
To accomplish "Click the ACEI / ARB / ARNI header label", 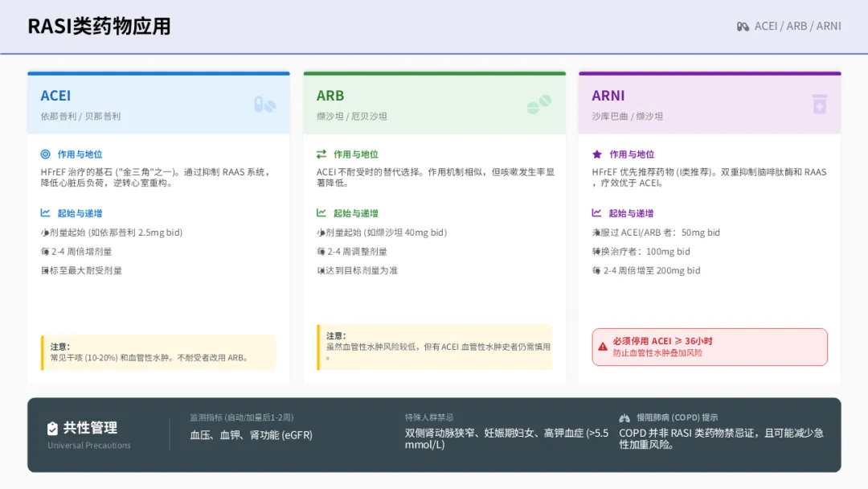I will [798, 26].
